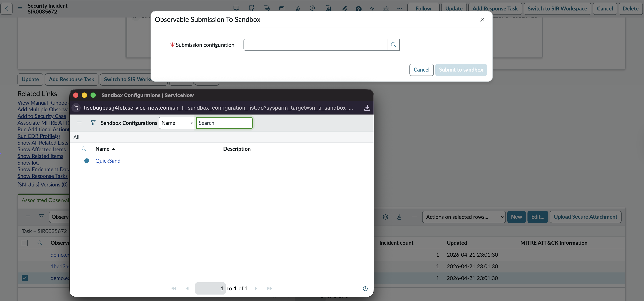
Task: Click the New button in the related list
Action: tap(516, 217)
